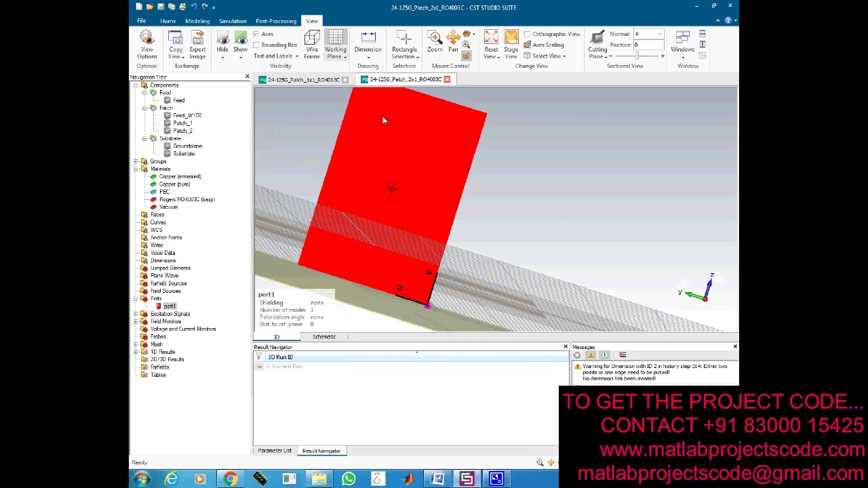Click the Axes Scaling icon

[x=527, y=45]
